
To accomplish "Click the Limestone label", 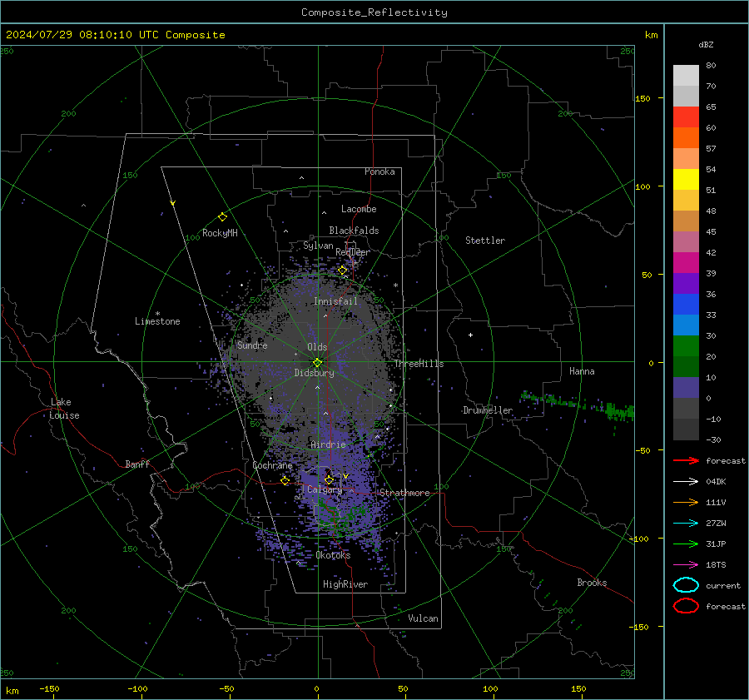I will coord(157,321).
